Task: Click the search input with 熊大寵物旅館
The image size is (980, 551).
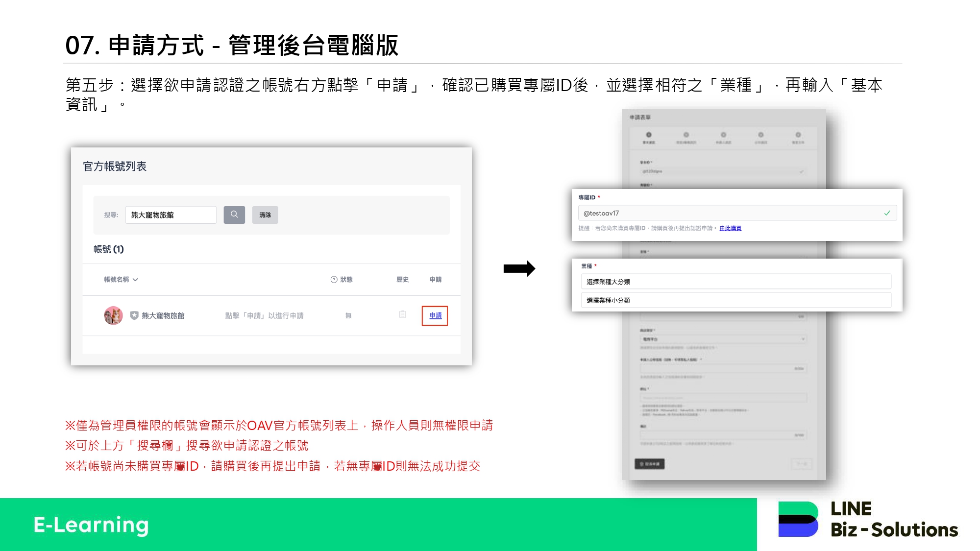Action: coord(171,215)
